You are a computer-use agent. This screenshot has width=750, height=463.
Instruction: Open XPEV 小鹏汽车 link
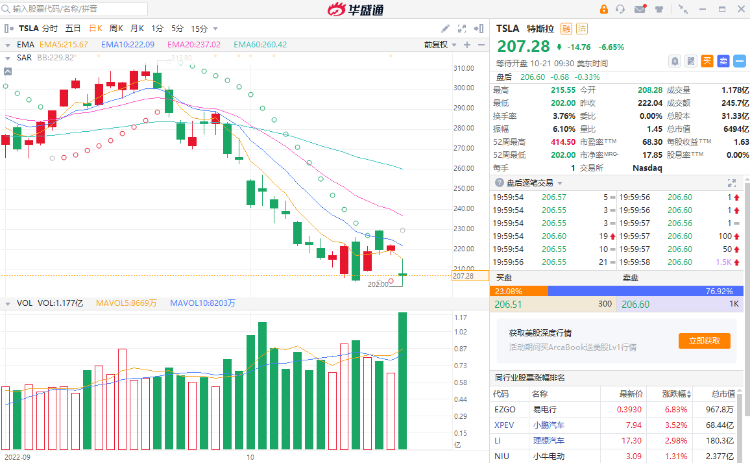click(548, 425)
